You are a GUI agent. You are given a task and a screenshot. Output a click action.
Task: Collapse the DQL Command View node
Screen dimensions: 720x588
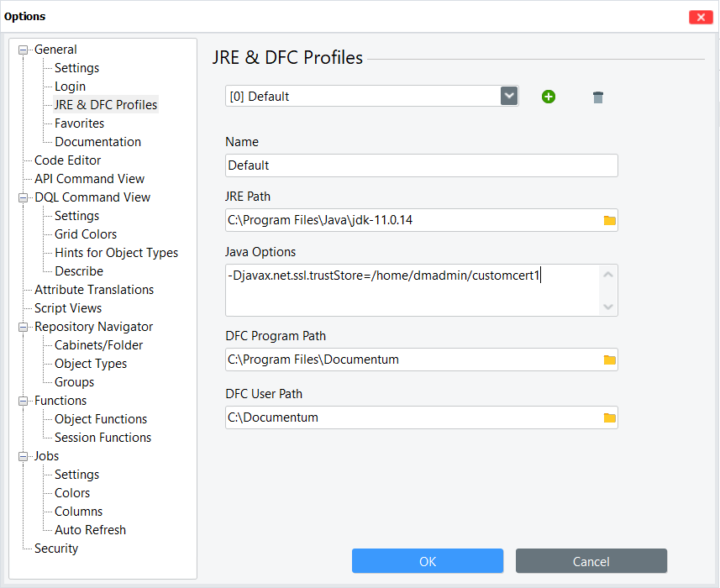(x=24, y=198)
